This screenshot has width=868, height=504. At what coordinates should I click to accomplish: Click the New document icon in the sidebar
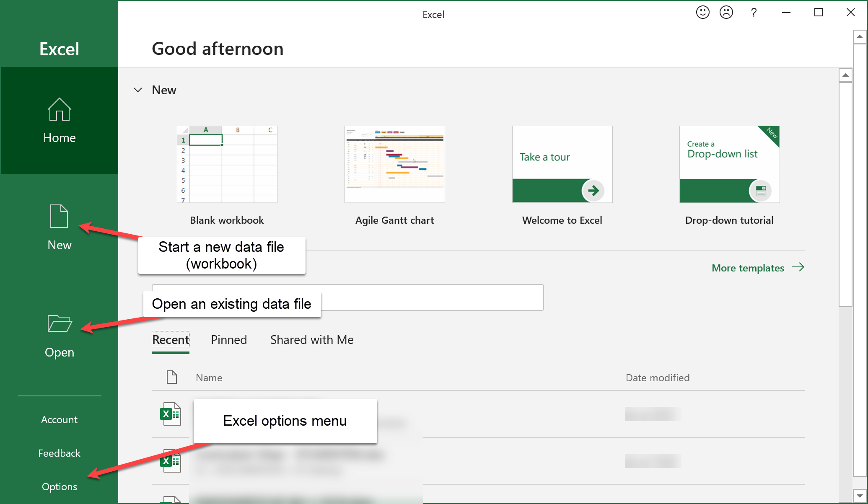(x=59, y=216)
